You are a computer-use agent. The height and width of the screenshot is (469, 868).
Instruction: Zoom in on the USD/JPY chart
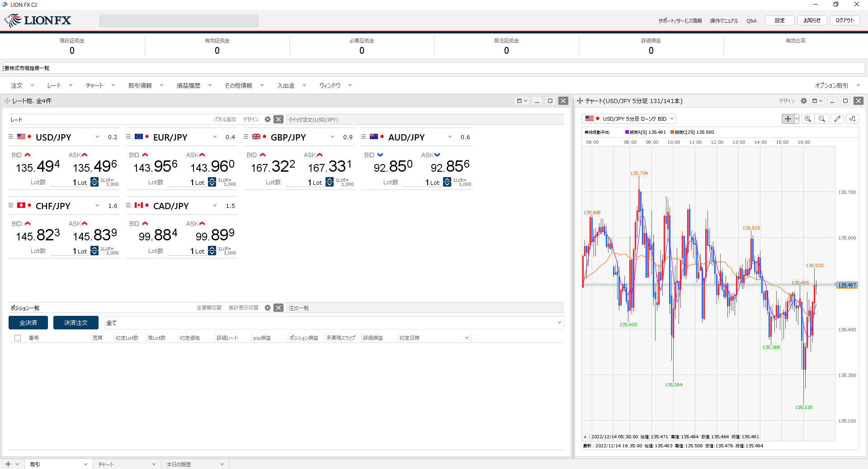tap(808, 119)
